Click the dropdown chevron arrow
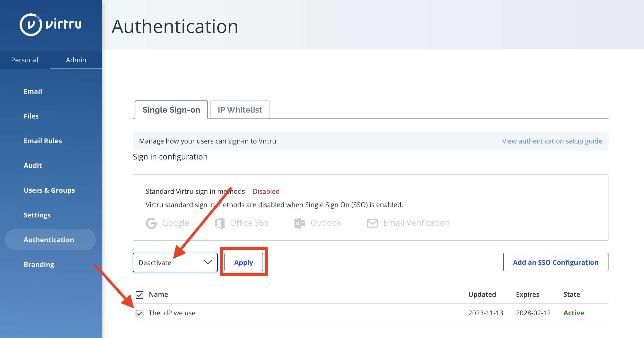This screenshot has width=644, height=338. coord(208,262)
